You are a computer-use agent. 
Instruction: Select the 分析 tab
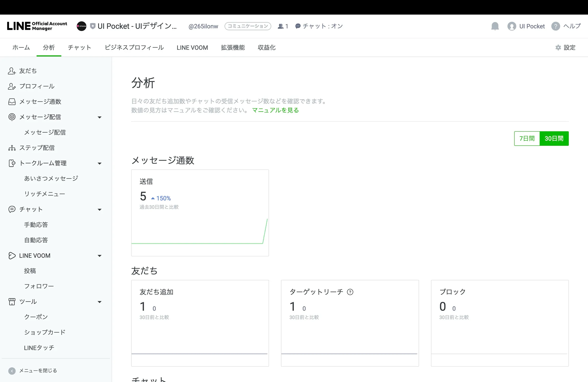click(49, 48)
